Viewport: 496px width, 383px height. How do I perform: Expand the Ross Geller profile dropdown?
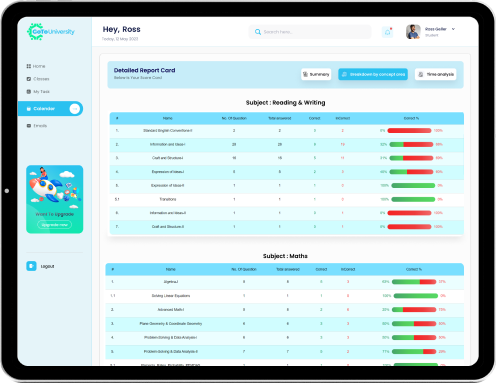click(x=453, y=29)
